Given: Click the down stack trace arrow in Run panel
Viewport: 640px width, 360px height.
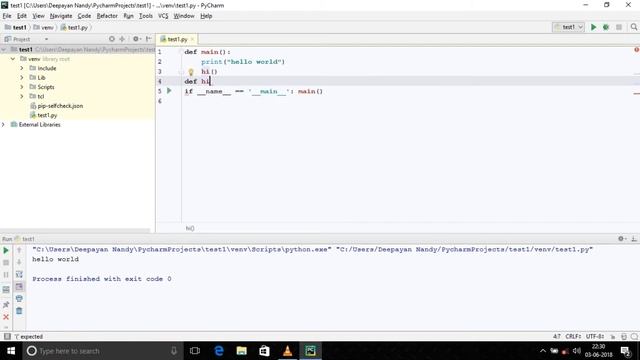Looking at the screenshot, I should pos(19,262).
